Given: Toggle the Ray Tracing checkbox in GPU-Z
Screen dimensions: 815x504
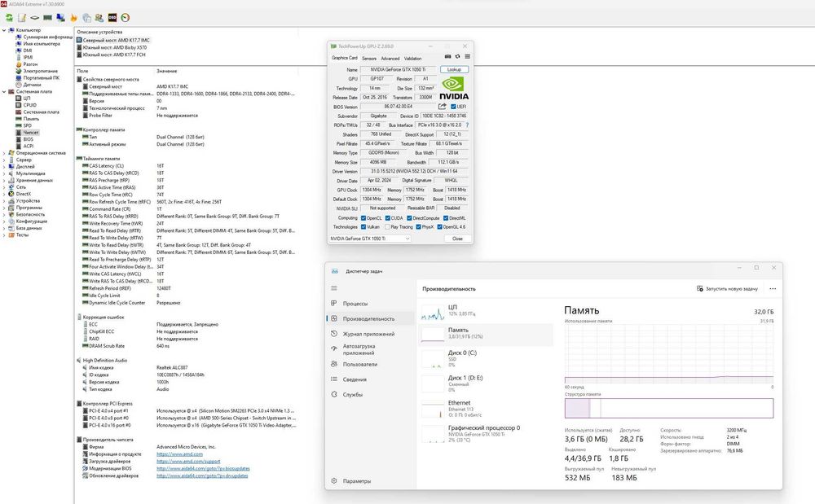Looking at the screenshot, I should pos(387,227).
